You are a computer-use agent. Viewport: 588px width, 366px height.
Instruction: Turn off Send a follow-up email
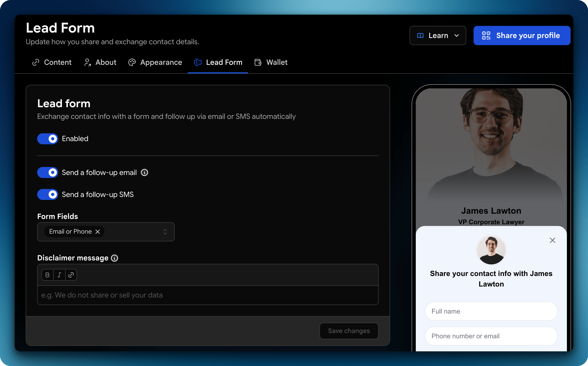click(47, 172)
